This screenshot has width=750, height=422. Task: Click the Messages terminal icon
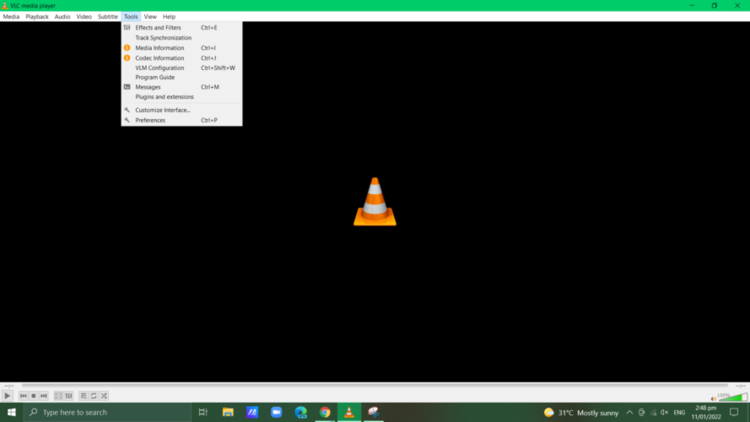click(x=127, y=87)
